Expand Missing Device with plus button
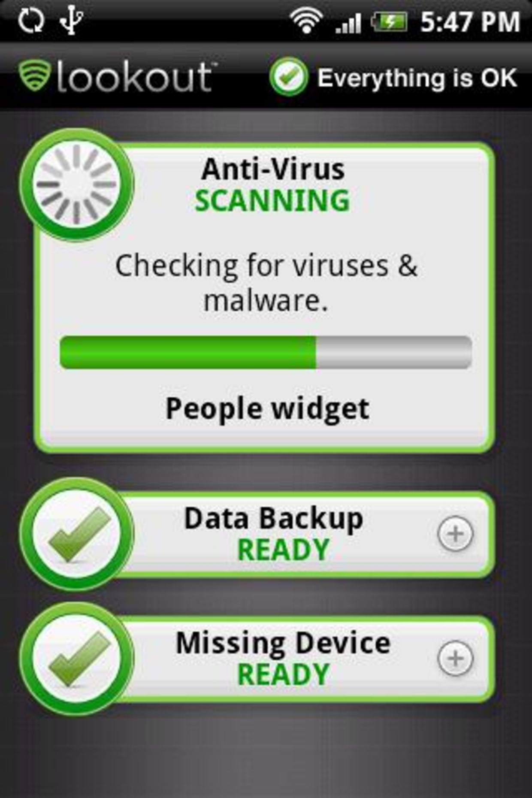 point(456,658)
